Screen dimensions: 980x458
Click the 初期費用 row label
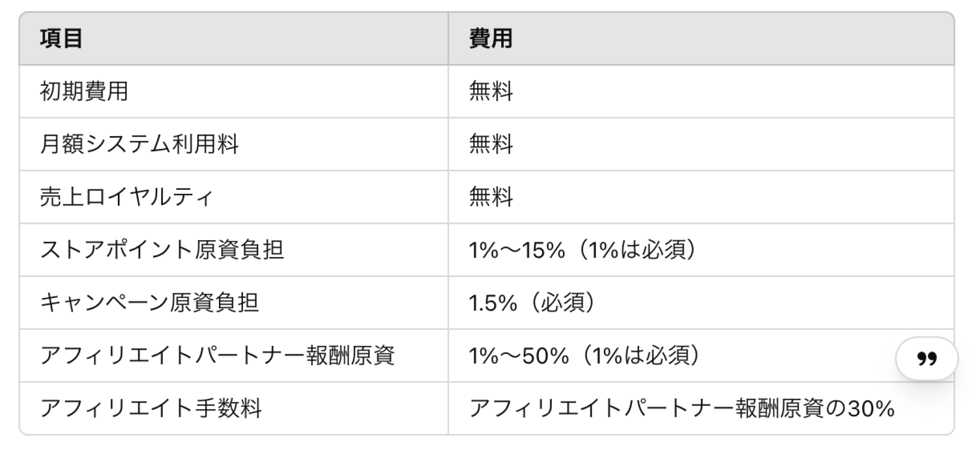pos(84,91)
